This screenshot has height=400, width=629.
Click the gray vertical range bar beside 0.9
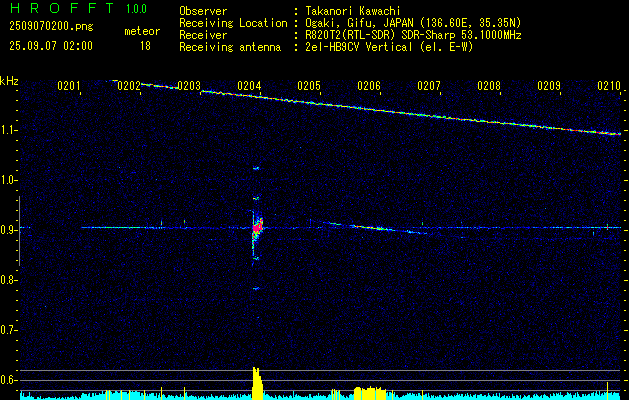(19, 231)
